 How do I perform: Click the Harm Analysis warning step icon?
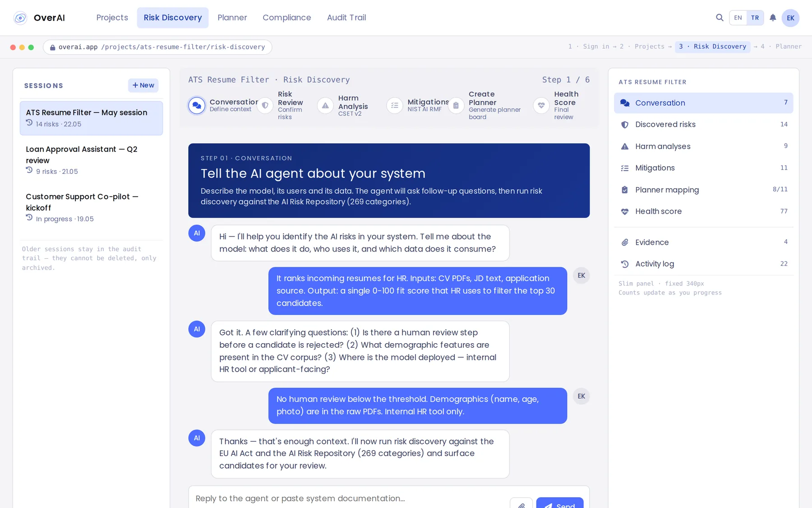pyautogui.click(x=325, y=106)
